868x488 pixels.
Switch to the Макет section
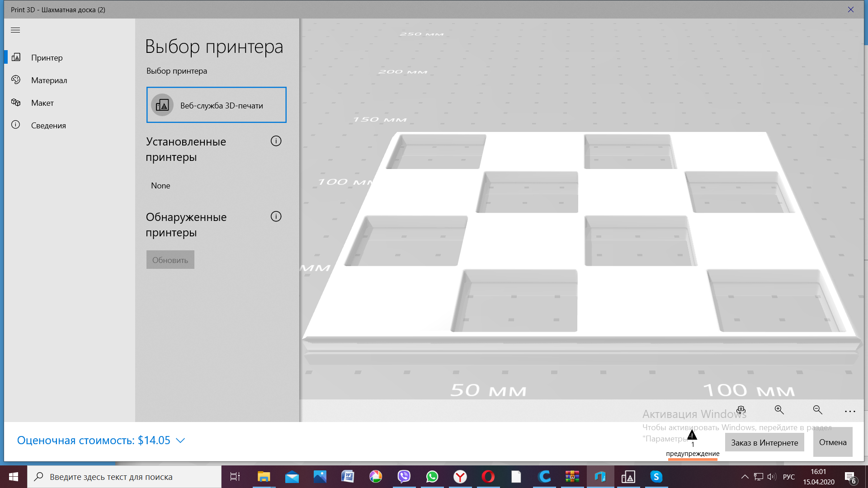click(42, 103)
